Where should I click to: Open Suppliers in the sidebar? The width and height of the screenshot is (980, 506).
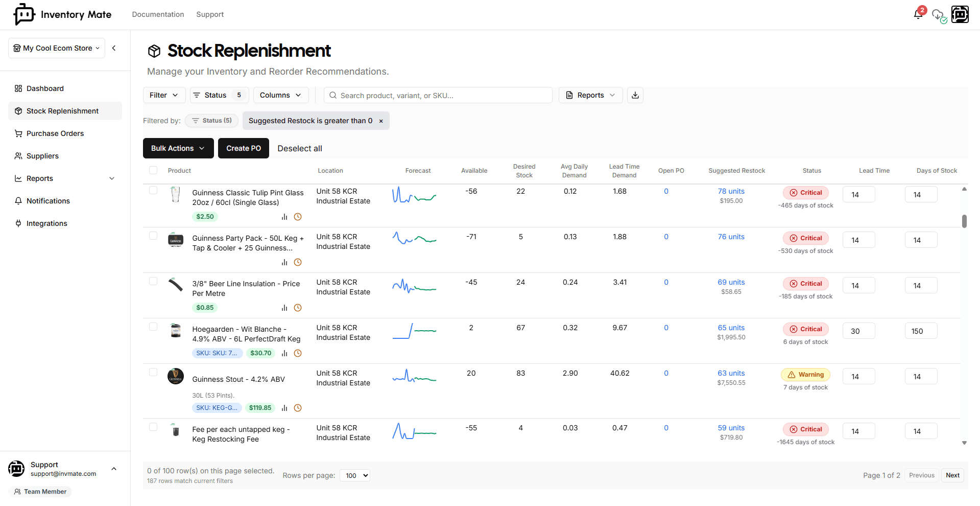click(x=65, y=156)
